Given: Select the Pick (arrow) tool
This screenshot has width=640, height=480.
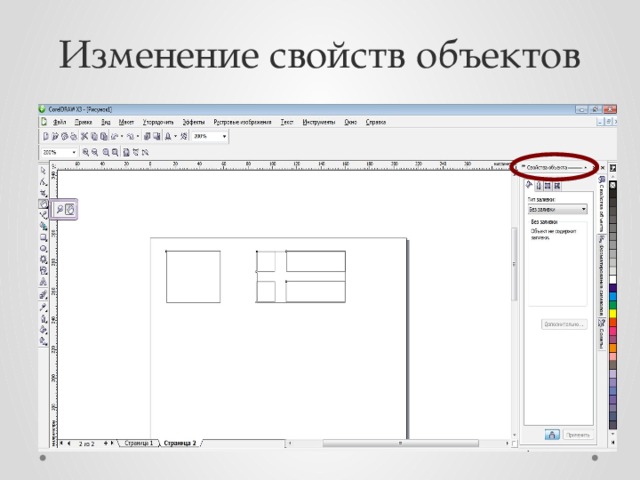Looking at the screenshot, I should [43, 171].
